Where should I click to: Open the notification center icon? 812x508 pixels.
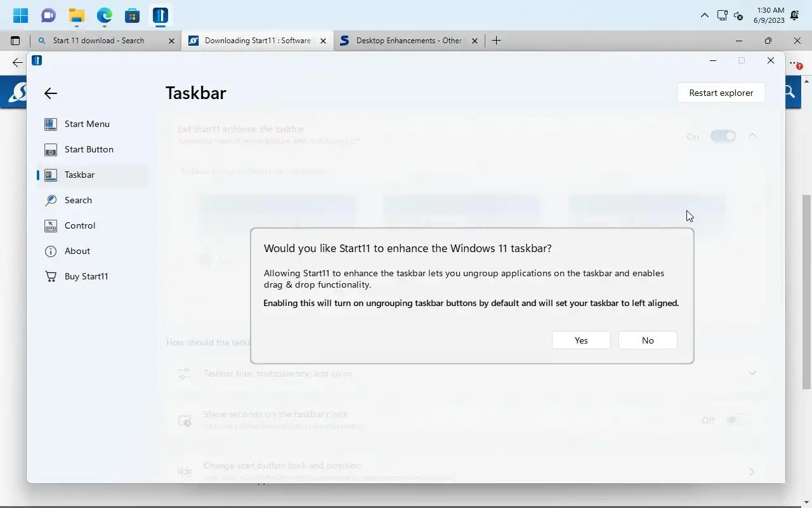(794, 15)
